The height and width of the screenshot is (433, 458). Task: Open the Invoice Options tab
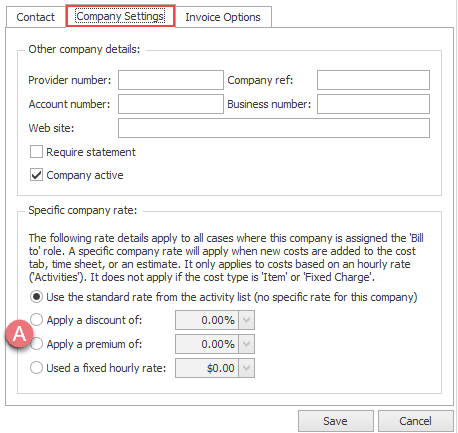click(x=223, y=17)
